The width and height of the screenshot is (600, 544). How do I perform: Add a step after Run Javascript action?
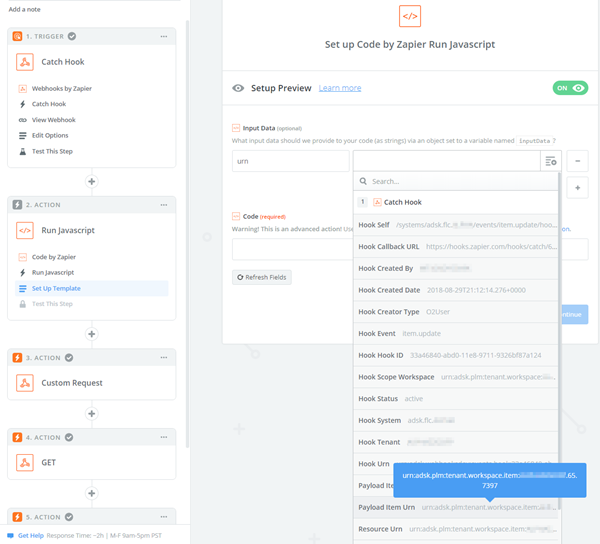pyautogui.click(x=91, y=334)
